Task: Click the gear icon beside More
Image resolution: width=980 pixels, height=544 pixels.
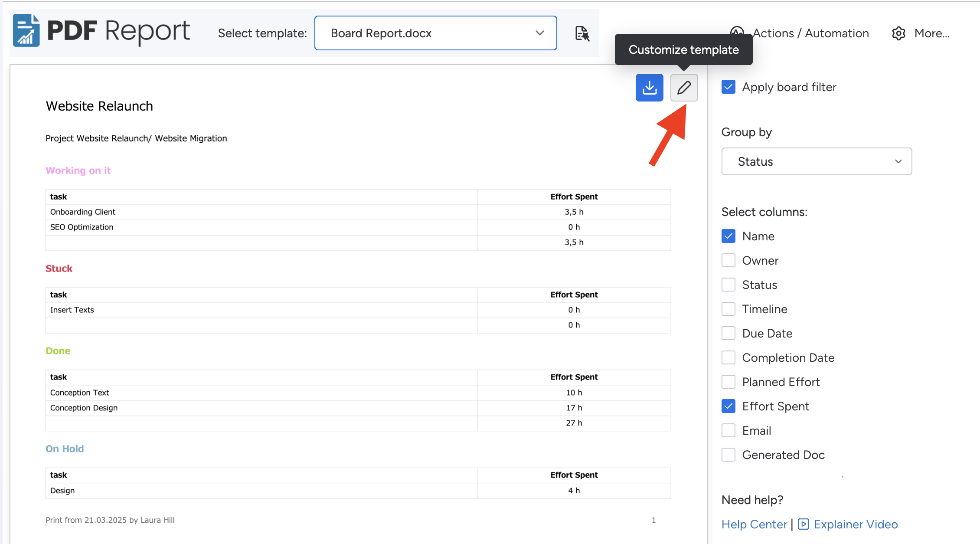Action: click(898, 33)
